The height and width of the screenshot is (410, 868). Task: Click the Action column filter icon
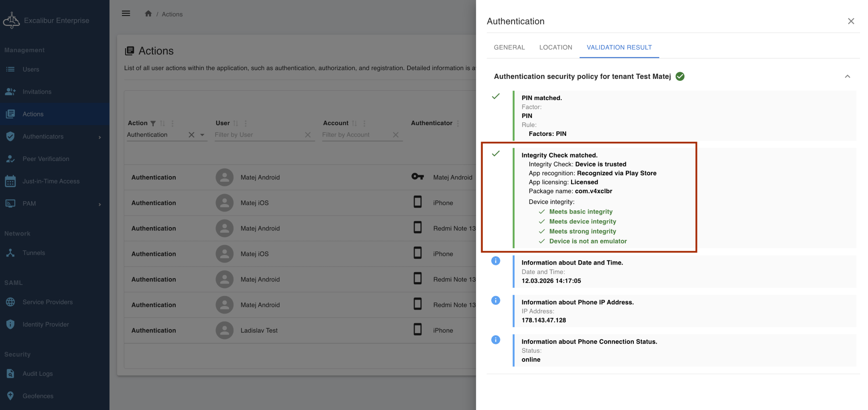[x=153, y=124]
